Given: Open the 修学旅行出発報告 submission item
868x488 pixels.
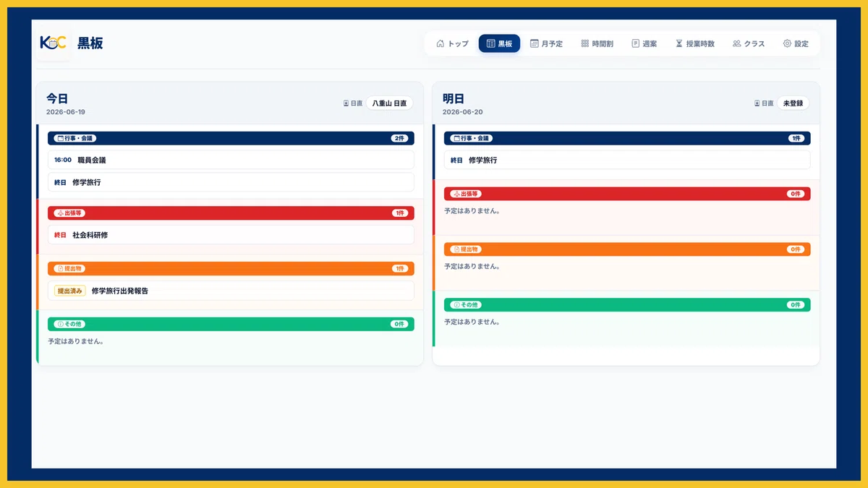Looking at the screenshot, I should [x=231, y=291].
